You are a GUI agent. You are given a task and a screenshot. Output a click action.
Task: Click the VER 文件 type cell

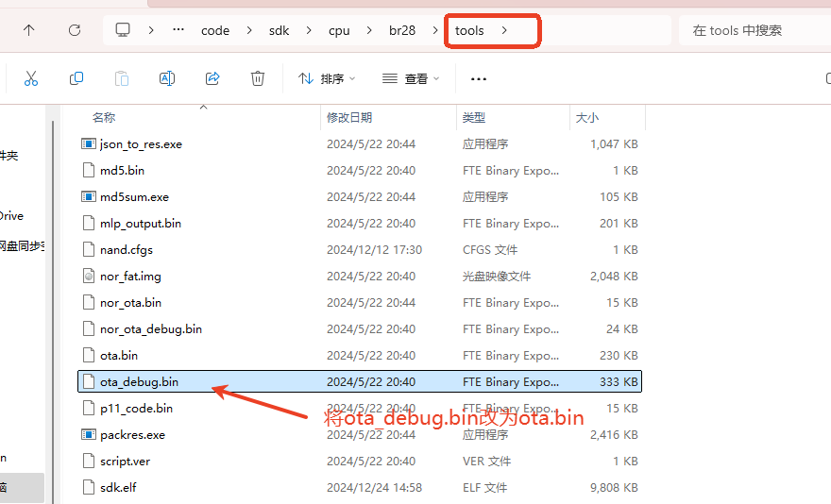pos(486,462)
